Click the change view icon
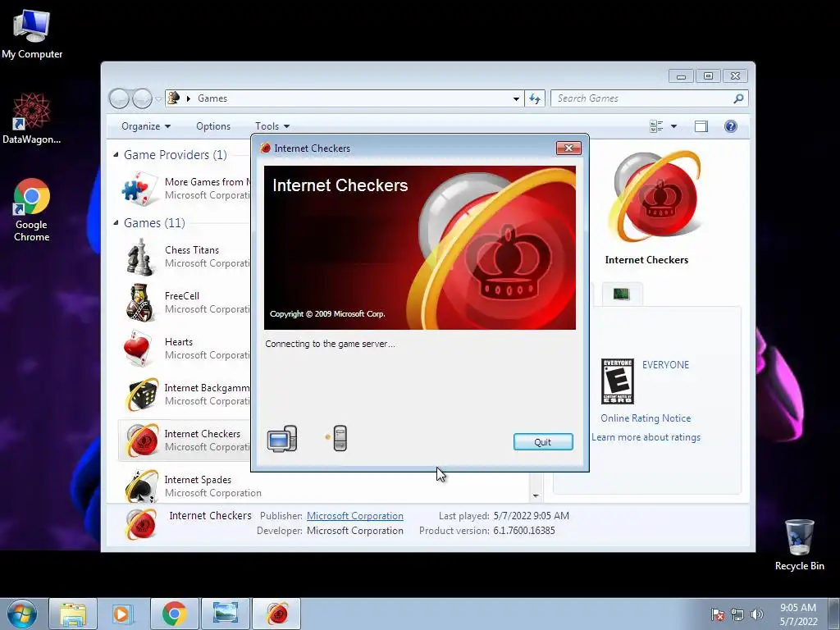This screenshot has width=840, height=630. point(656,126)
